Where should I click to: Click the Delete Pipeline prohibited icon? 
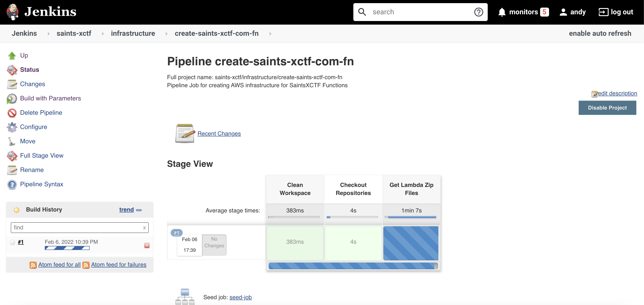tap(12, 113)
